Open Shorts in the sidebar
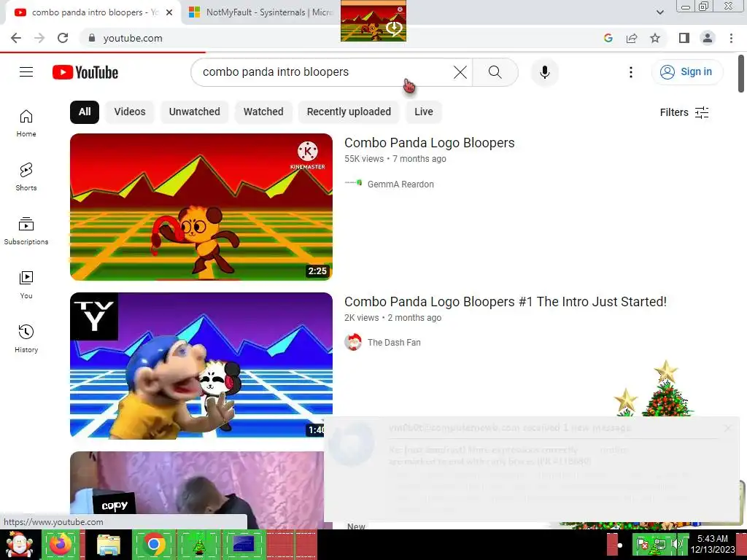The image size is (747, 560). tap(26, 177)
